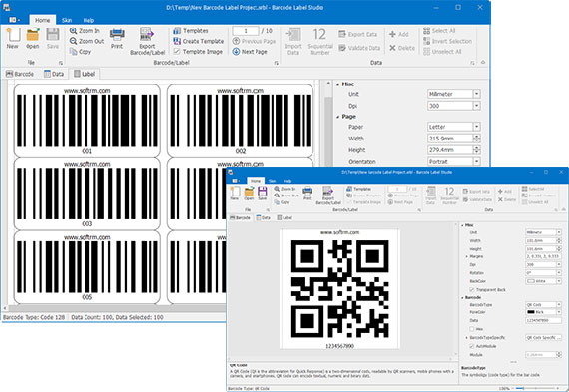Image resolution: width=569 pixels, height=392 pixels.
Task: Open the BarcodeType dropdown in front window
Action: [x=558, y=305]
